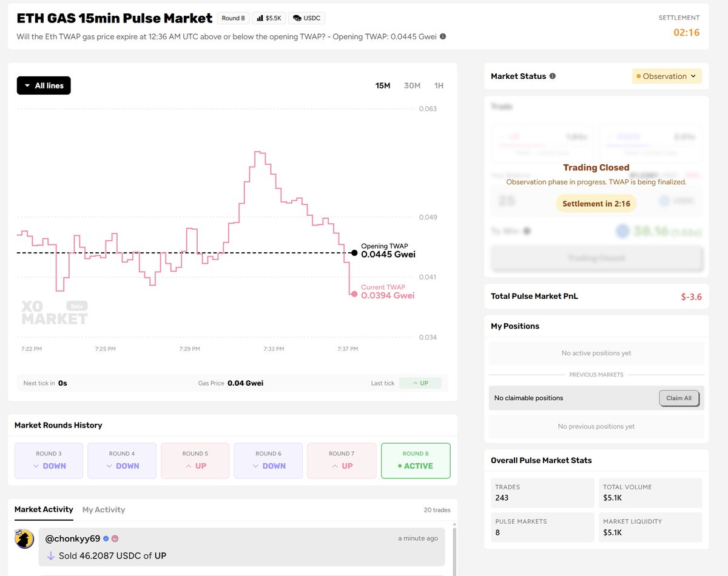Viewport: 728px width, 576px height.
Task: Click the $5.5K volume chart icon badge
Action: tap(269, 18)
